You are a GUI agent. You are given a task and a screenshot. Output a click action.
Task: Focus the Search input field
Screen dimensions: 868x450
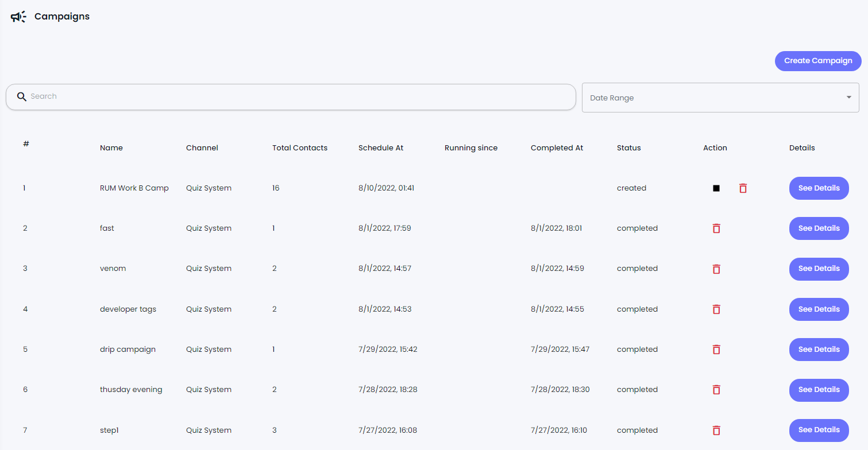[291, 96]
